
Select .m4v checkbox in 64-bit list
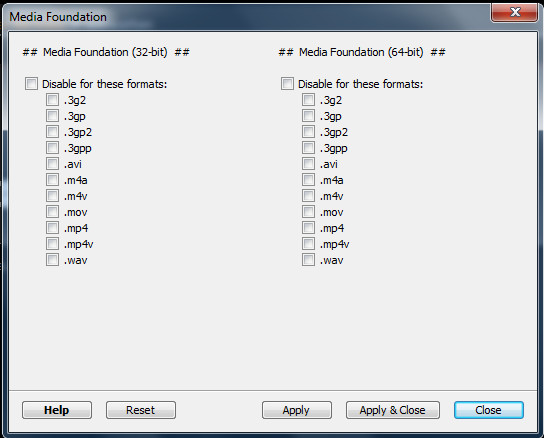[x=308, y=195]
